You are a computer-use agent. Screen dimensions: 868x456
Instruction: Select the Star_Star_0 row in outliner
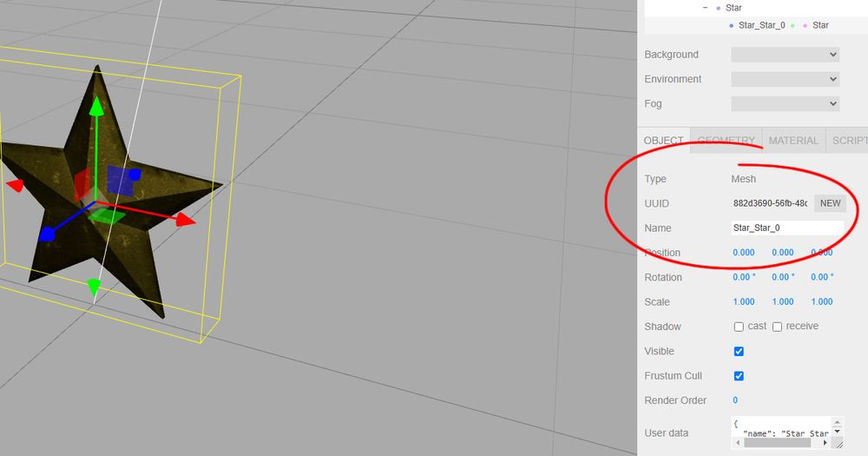[756, 25]
